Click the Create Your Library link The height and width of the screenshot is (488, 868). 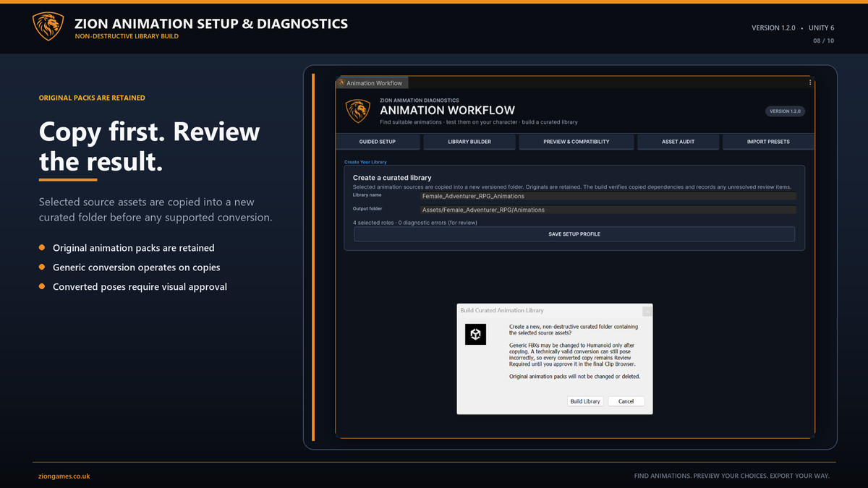click(x=365, y=162)
